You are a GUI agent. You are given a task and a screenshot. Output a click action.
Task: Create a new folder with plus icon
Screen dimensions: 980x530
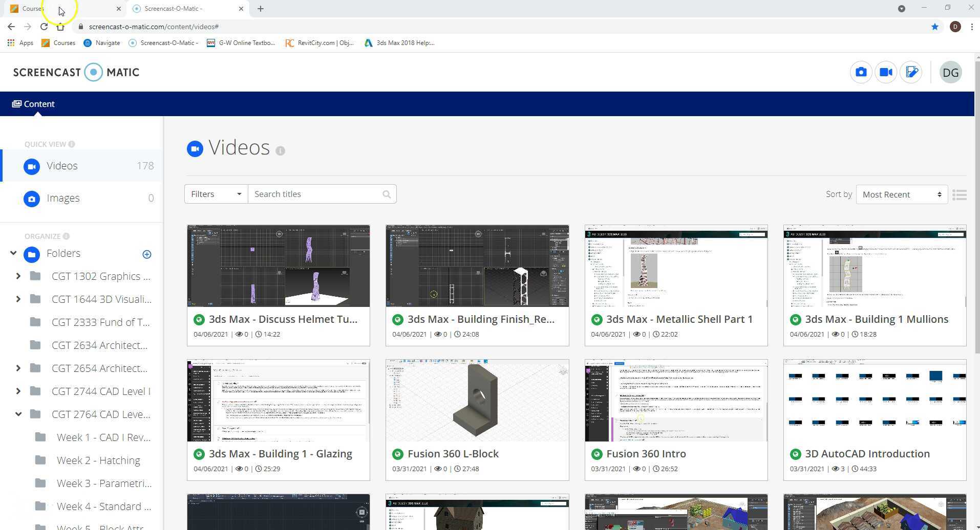(146, 254)
